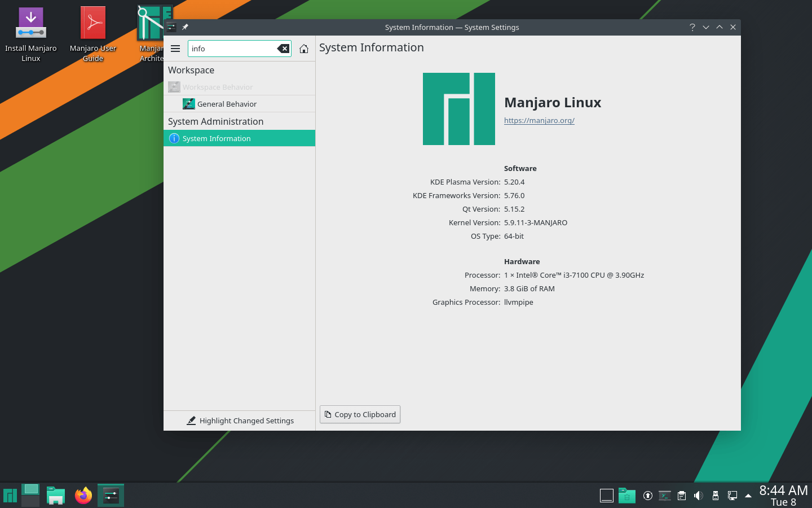Open the clipboard manager in system tray
This screenshot has width=812, height=508.
[x=682, y=495]
